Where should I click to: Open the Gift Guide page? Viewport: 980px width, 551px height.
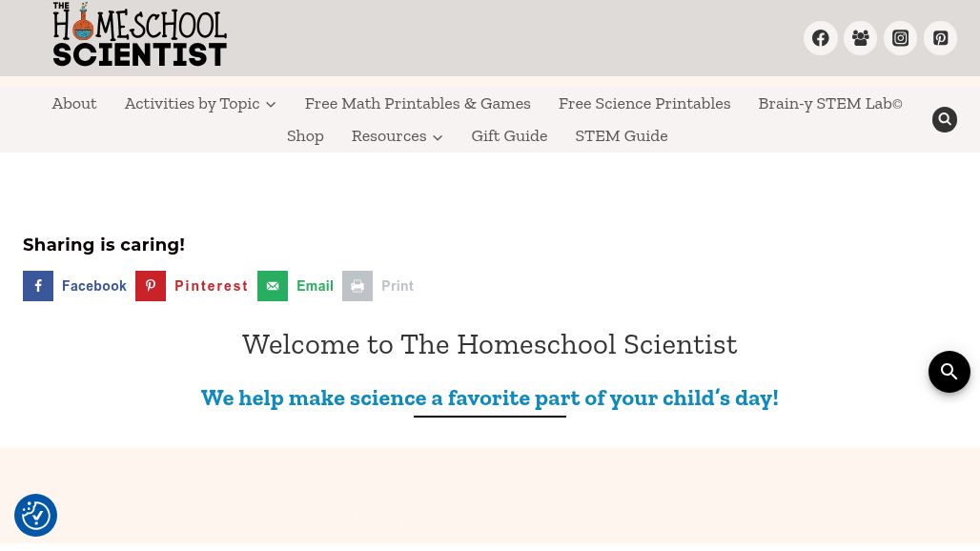click(509, 135)
